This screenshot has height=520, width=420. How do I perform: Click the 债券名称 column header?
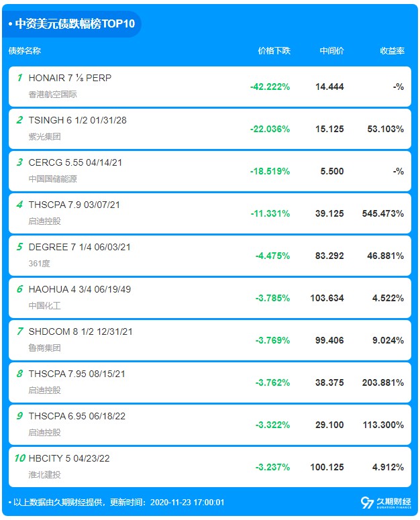tap(25, 51)
